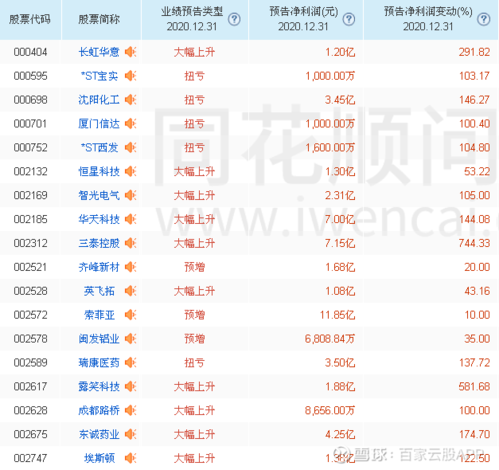Open stock link *ST西发
Viewport: 499px width, 470px height.
[99, 147]
